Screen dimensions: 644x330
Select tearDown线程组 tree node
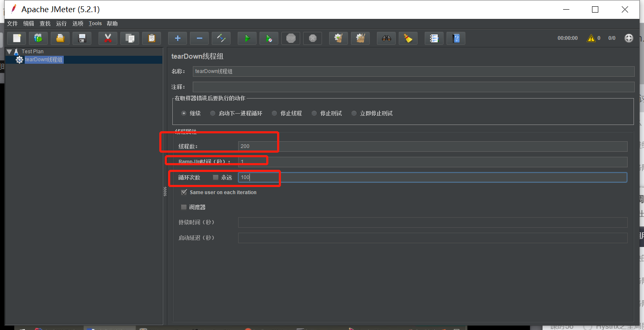point(44,60)
